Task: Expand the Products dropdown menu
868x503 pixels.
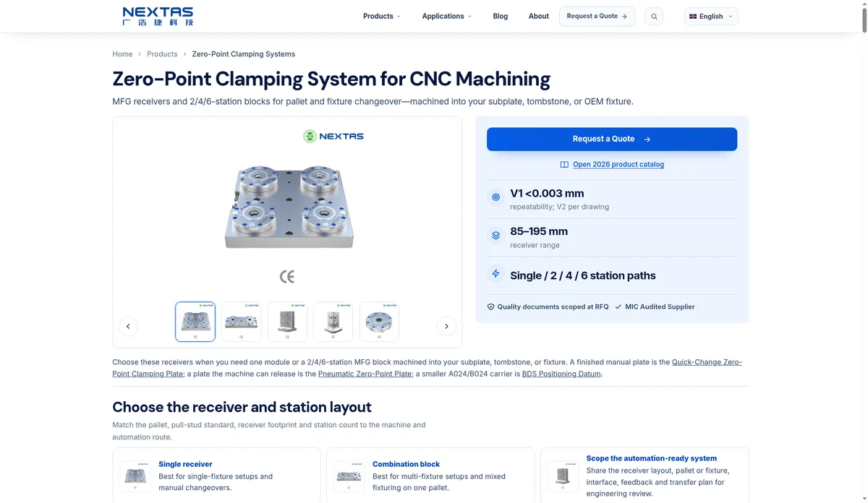Action: (x=382, y=16)
